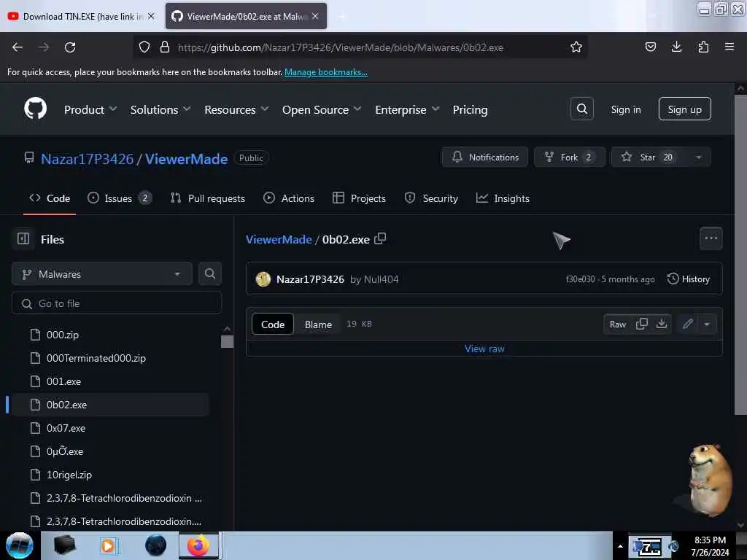
Task: Click Nazar17P3426 avatar in commit row
Action: click(x=263, y=279)
